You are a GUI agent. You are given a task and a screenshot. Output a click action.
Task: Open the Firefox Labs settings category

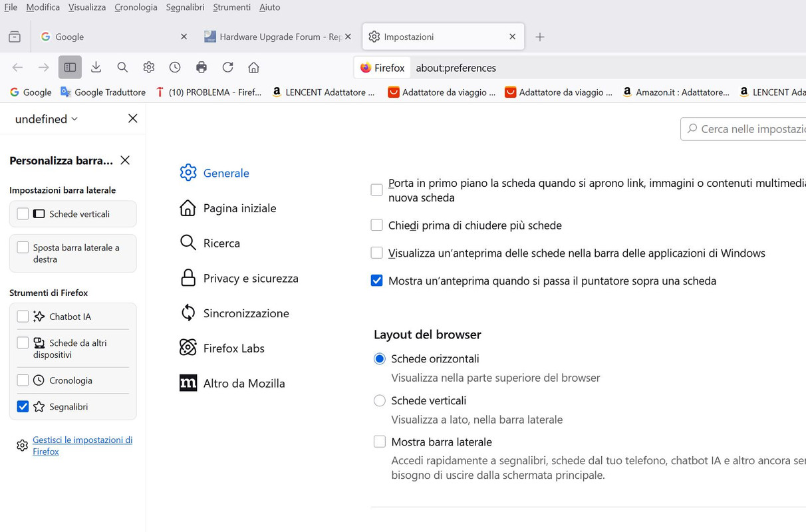[x=222, y=348]
